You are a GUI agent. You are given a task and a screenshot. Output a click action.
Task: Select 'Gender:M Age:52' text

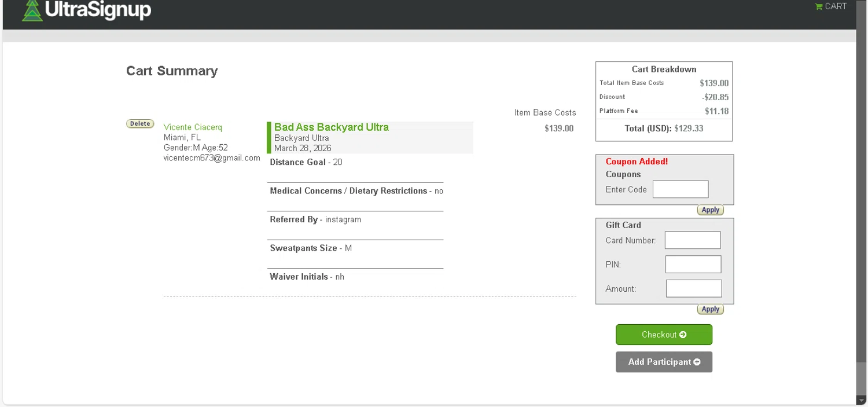pyautogui.click(x=196, y=148)
